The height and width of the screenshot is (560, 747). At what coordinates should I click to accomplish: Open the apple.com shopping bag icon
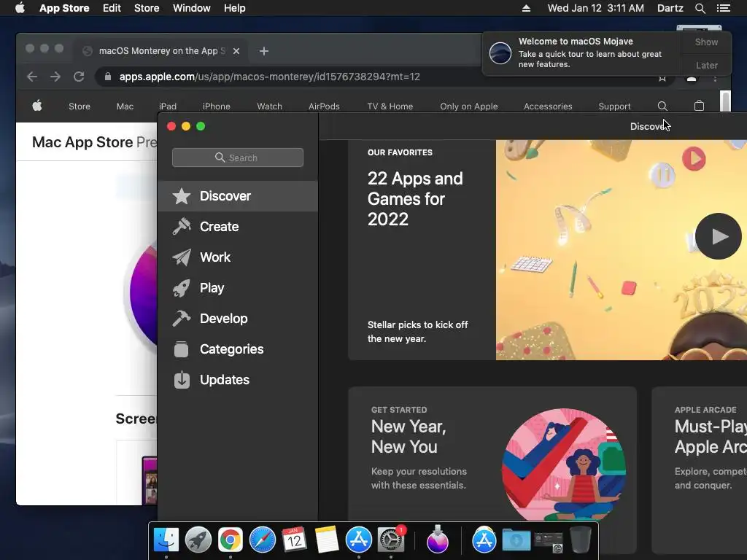coord(699,106)
